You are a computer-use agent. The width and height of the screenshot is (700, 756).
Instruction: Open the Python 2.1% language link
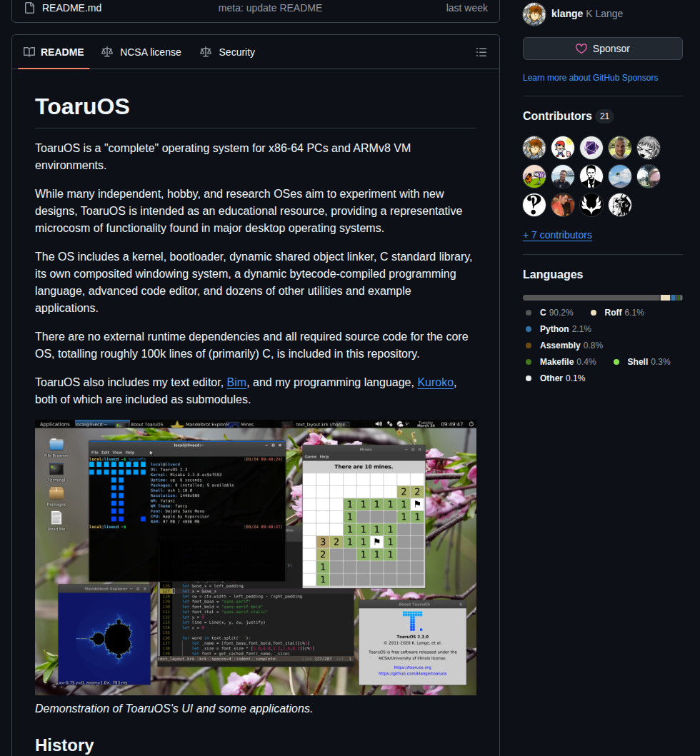[x=558, y=329]
